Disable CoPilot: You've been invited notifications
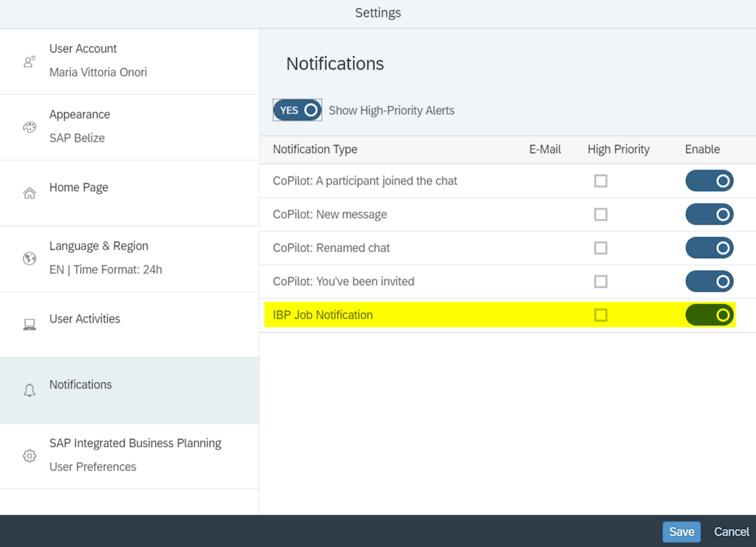756x547 pixels. [710, 281]
